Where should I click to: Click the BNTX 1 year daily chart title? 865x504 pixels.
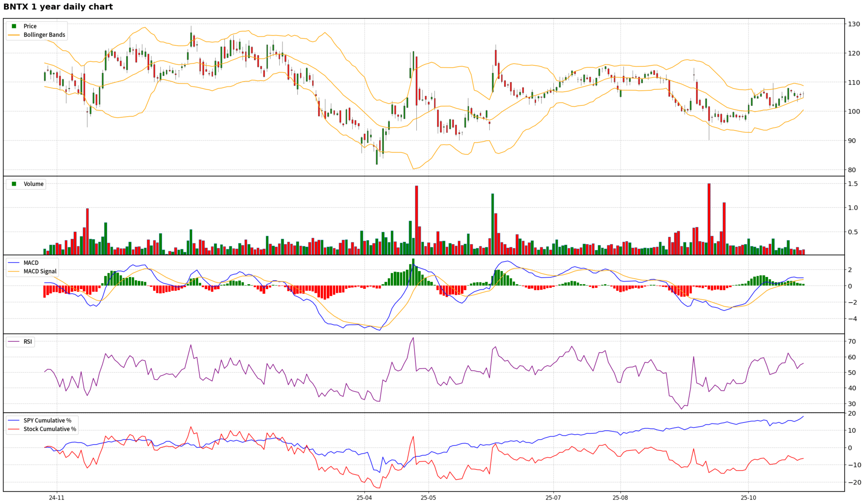[58, 7]
